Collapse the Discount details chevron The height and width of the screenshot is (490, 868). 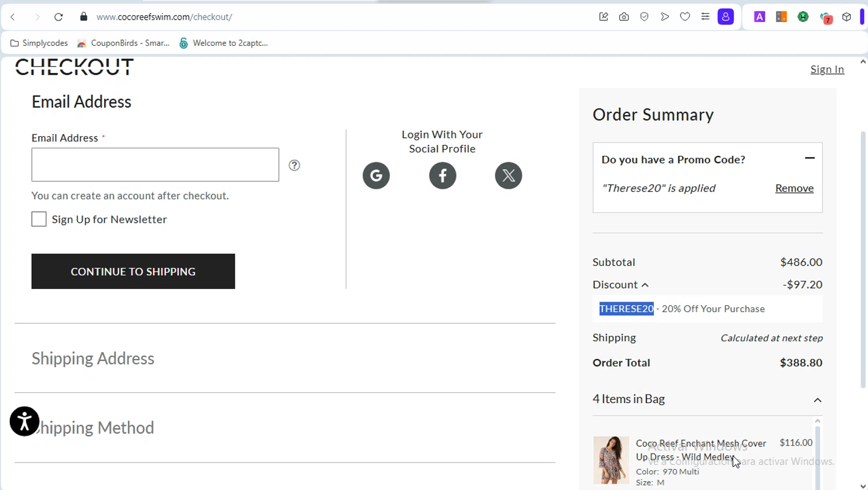pos(645,285)
